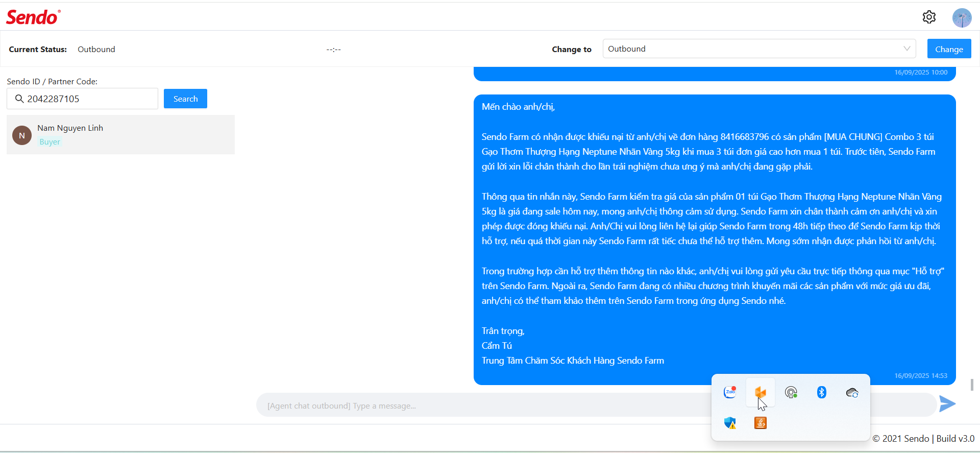Click the 16/09/2025 14:53 message timestamp
The height and width of the screenshot is (453, 980).
point(921,375)
